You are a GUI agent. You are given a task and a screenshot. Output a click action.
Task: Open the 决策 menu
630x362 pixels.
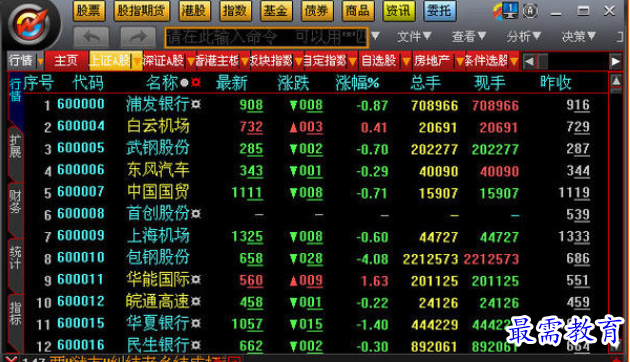[x=578, y=37]
